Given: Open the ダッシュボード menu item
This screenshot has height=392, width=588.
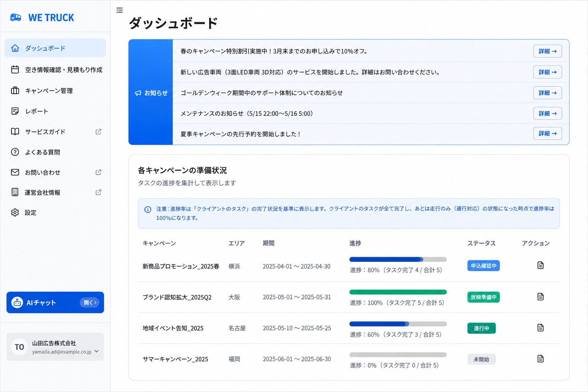Looking at the screenshot, I should (55, 48).
